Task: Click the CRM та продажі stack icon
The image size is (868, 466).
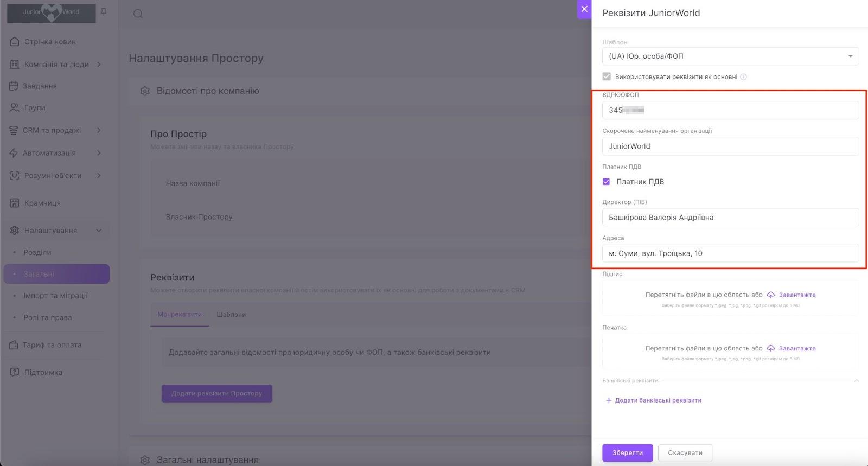Action: 14,130
